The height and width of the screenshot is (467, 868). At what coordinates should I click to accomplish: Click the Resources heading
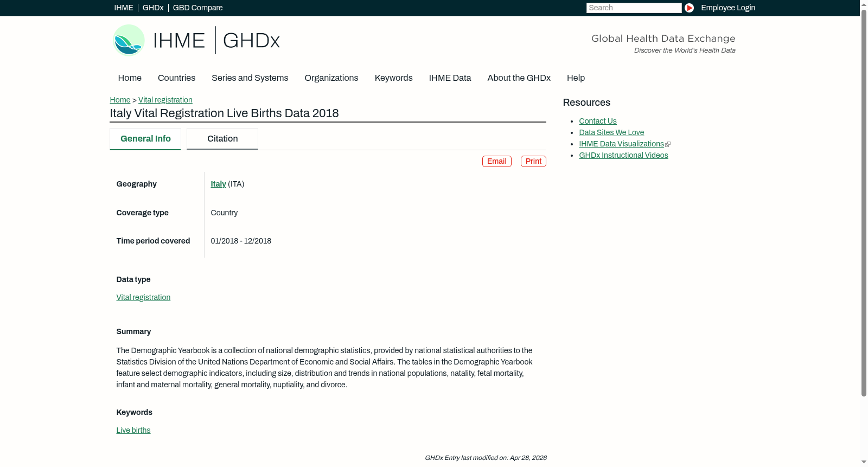[586, 103]
